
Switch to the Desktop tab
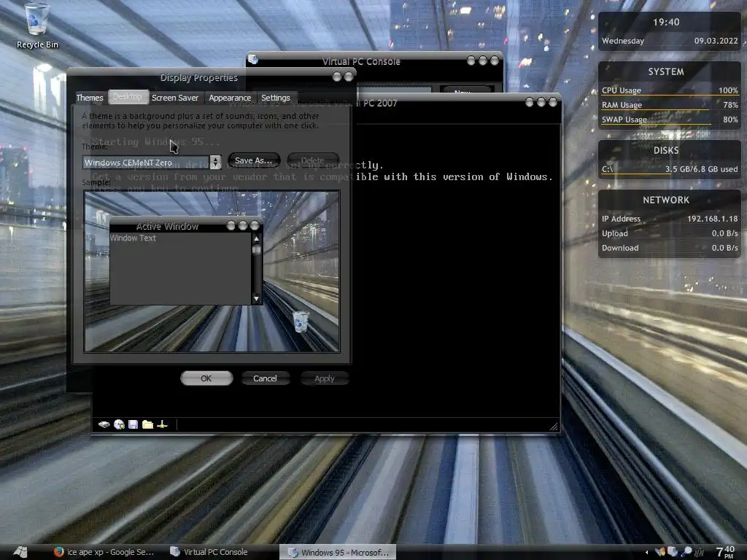click(x=128, y=97)
